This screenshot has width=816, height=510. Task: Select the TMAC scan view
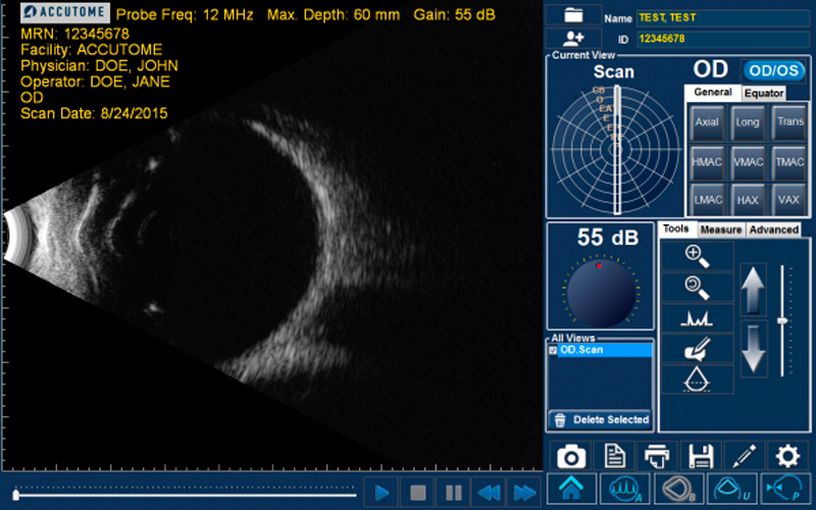coord(789,162)
